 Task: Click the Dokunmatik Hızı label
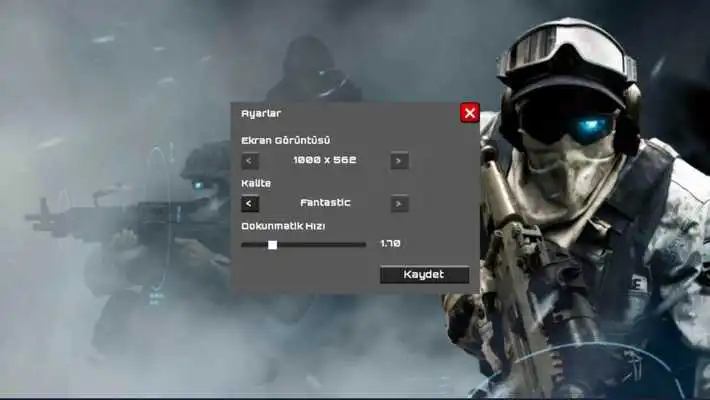[283, 226]
